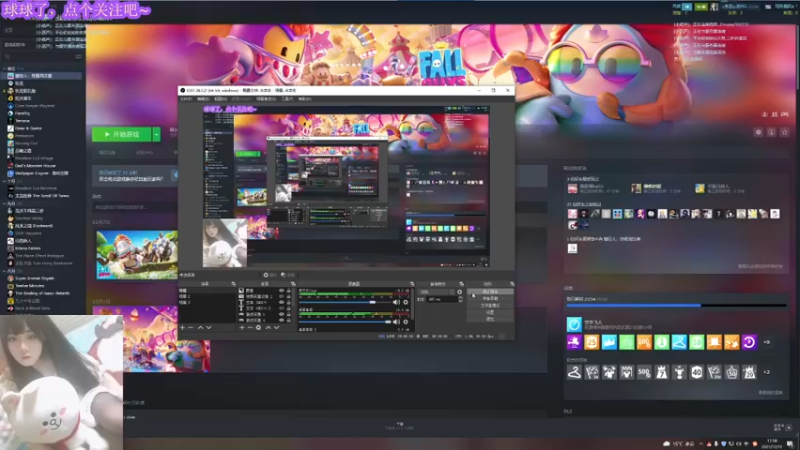Open Fall Guys manage gear icon in Steam
The image size is (800, 450).
[x=758, y=132]
